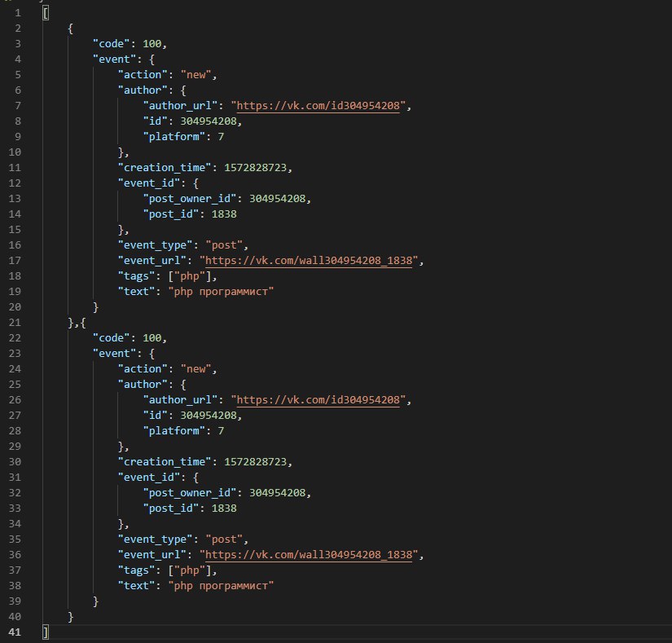Click the post_id value 1838 on line 14
This screenshot has width=672, height=643.
pos(224,214)
